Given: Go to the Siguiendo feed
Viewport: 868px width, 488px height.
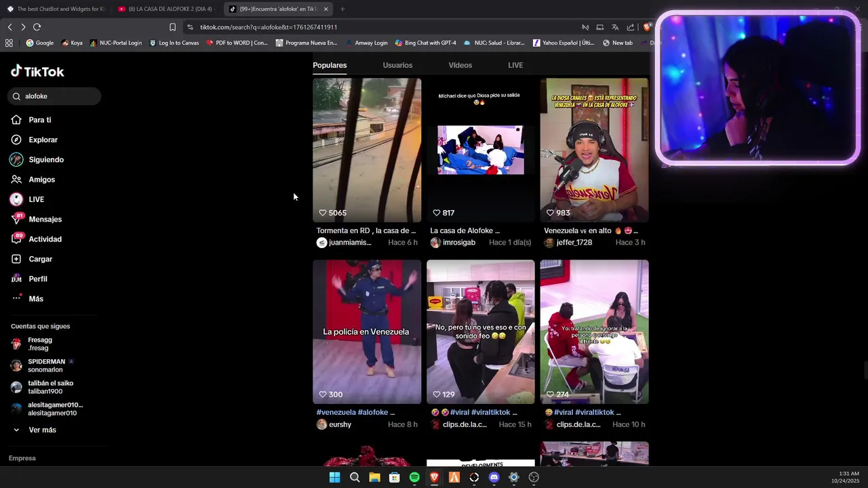Looking at the screenshot, I should 37,160.
